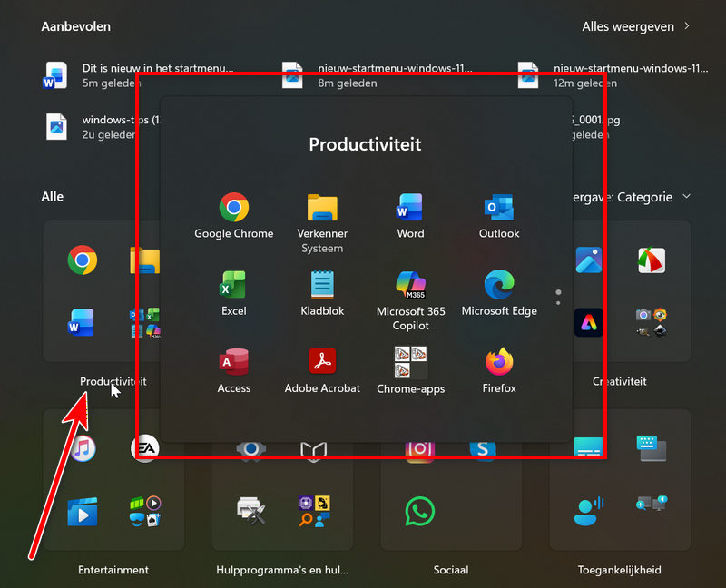Open Google Chrome in Productiviteit folder

pyautogui.click(x=233, y=209)
